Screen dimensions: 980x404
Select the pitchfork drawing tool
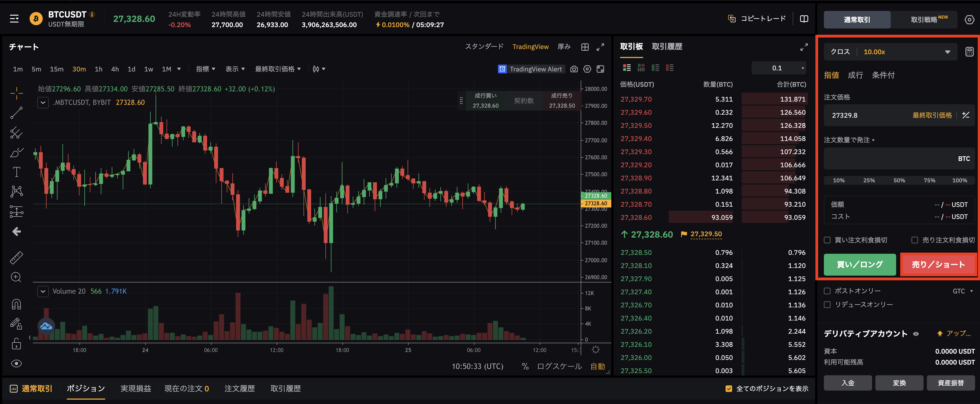(16, 133)
